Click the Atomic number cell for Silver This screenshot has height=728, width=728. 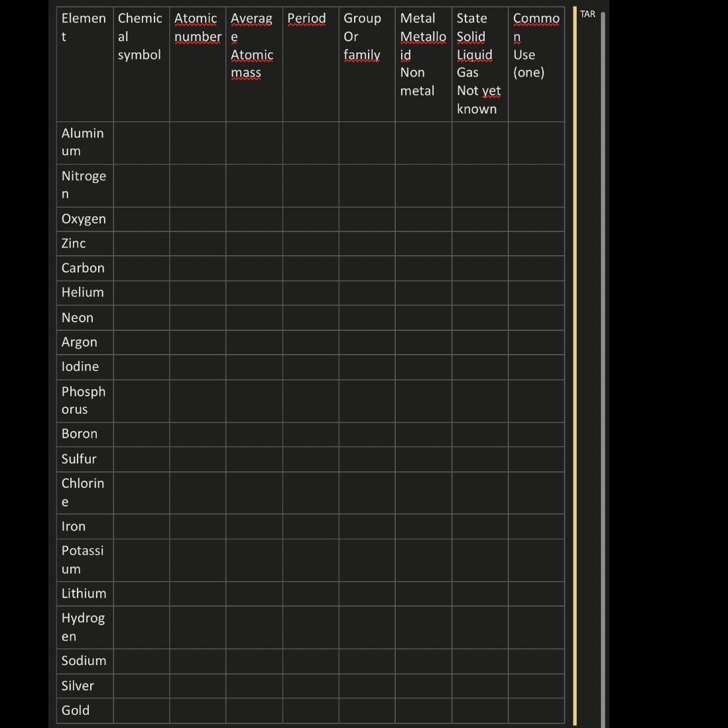point(198,686)
